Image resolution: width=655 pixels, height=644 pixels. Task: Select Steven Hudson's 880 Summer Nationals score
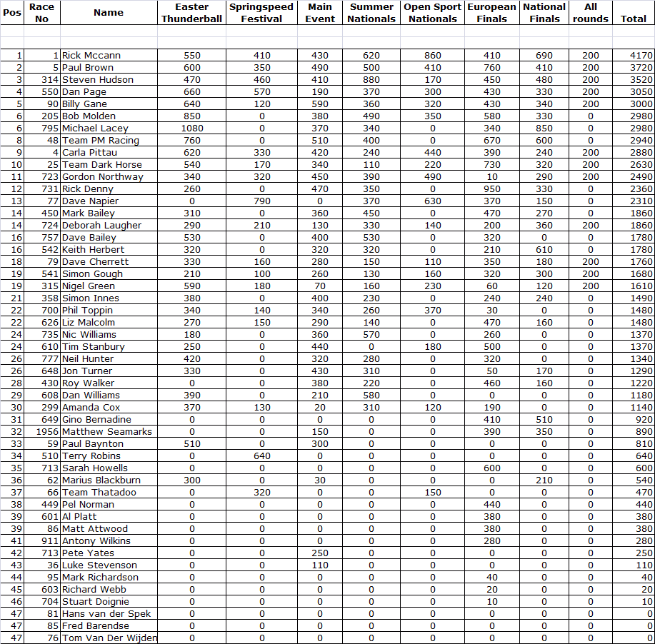[371, 79]
